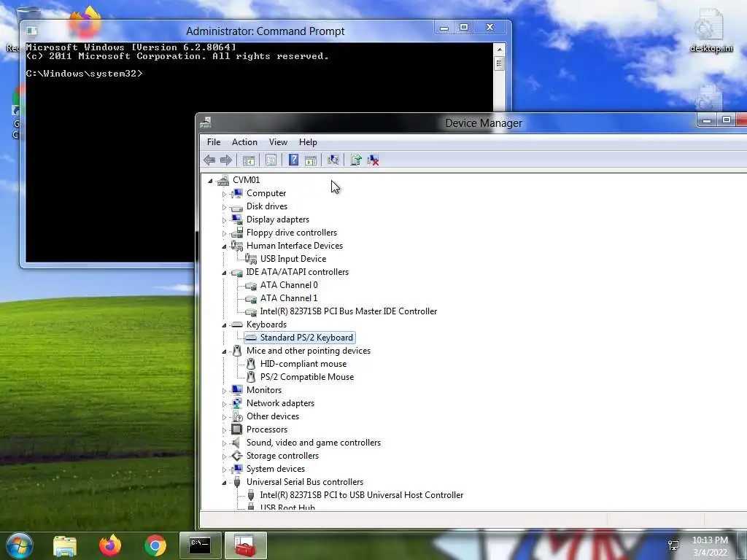Screen dimensions: 747x560
Task: Click the blue Help question mark icon
Action: click(x=293, y=160)
